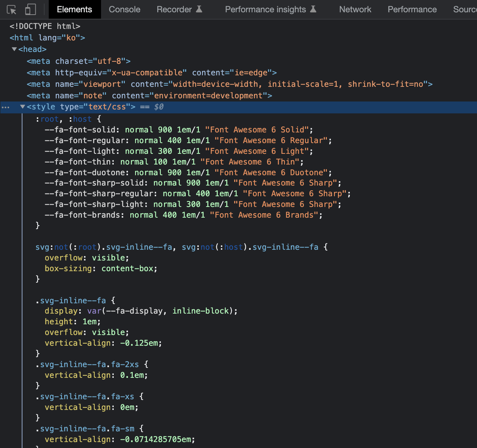Image resolution: width=477 pixels, height=448 pixels.
Task: Click the svg:not(:root).svg-inline--fa selector line
Action: tap(181, 247)
